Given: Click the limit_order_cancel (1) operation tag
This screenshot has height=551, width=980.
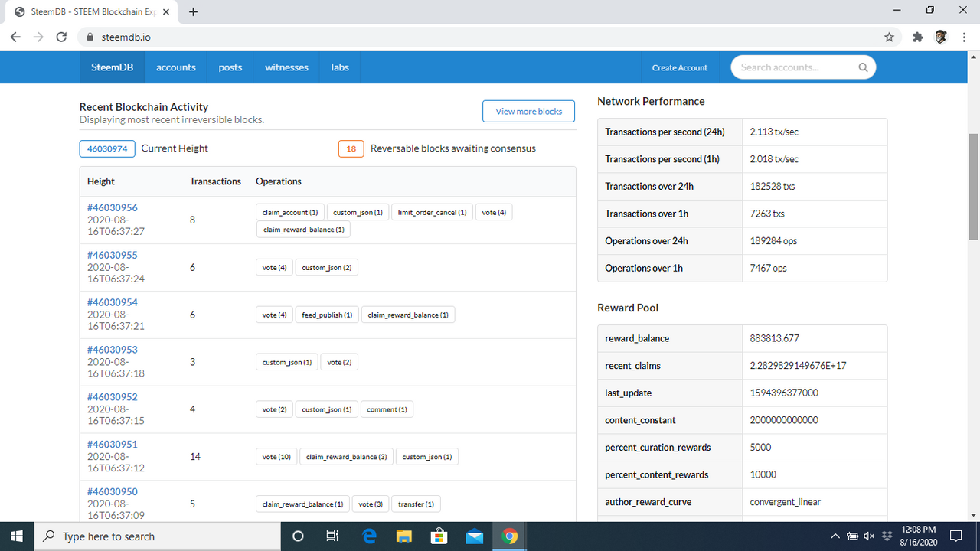Looking at the screenshot, I should (x=432, y=212).
